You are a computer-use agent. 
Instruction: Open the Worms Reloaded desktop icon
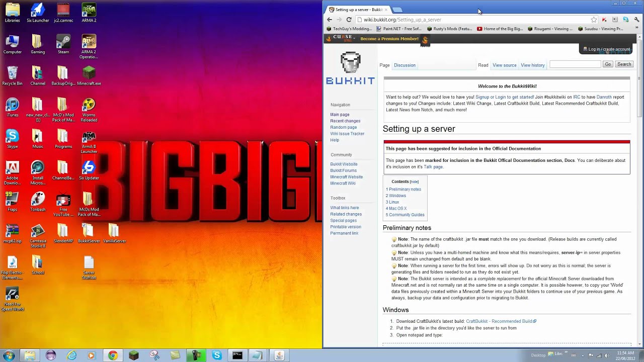tap(89, 110)
